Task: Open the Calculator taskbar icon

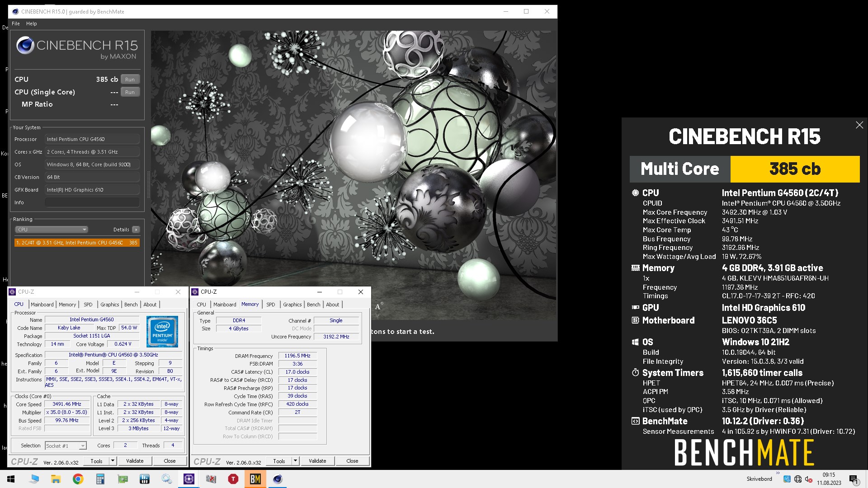Action: click(100, 479)
